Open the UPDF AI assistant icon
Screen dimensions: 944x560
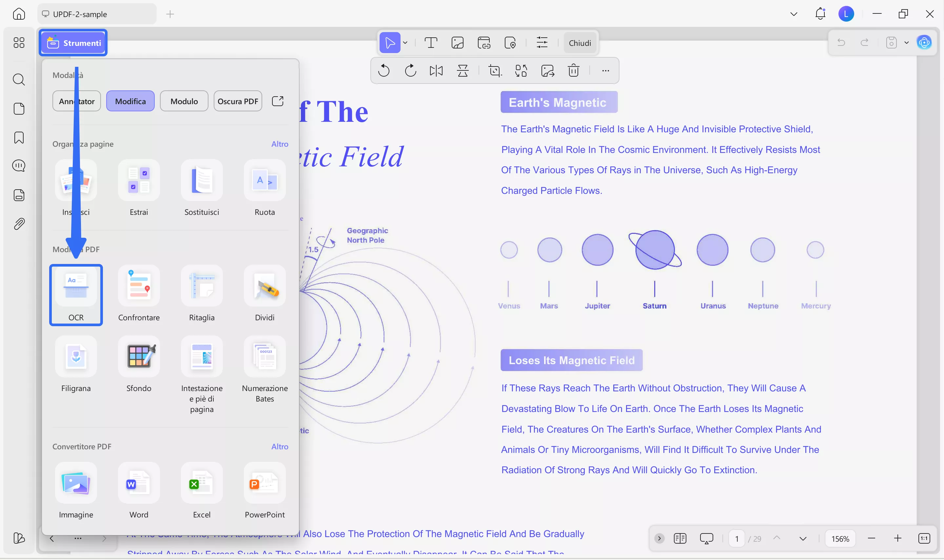click(x=924, y=42)
